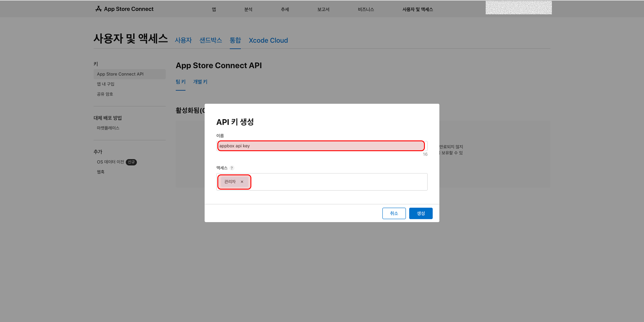Open the 분석 menu in top navigation

tap(248, 9)
